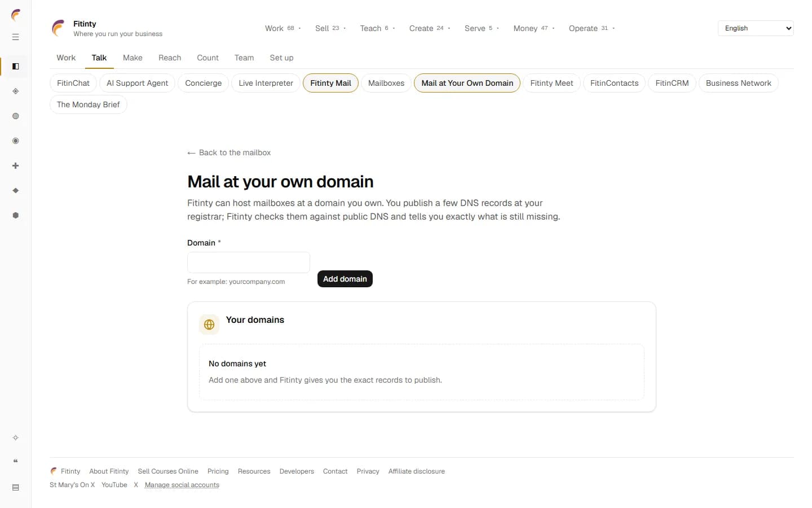Screen dimensions: 812x508
Task: Click the small Fitinty footer logo
Action: (54, 471)
